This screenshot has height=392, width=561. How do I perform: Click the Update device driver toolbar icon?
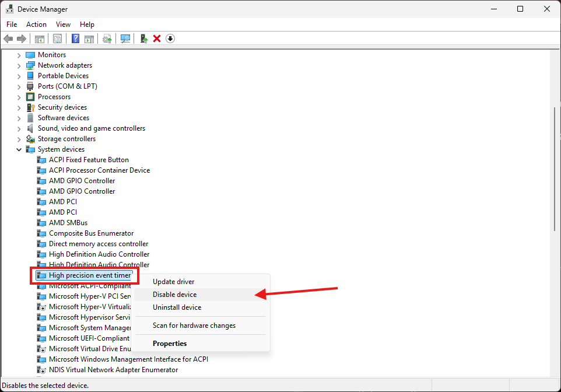coord(107,38)
